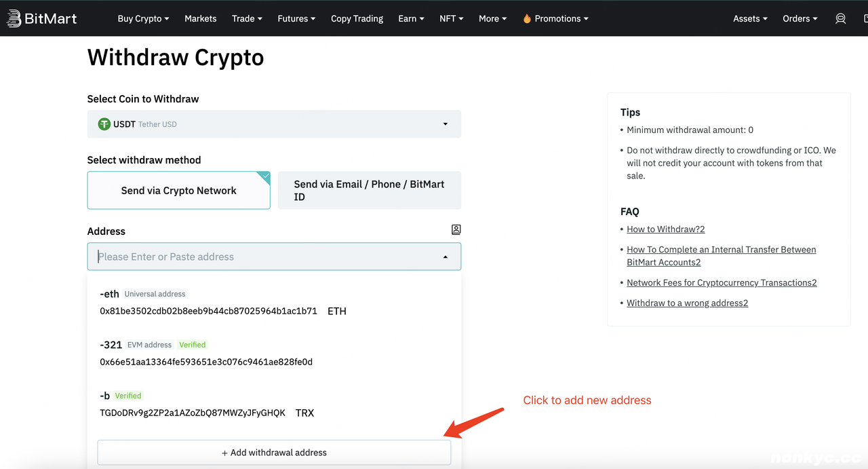Go to the Markets page

(x=200, y=18)
